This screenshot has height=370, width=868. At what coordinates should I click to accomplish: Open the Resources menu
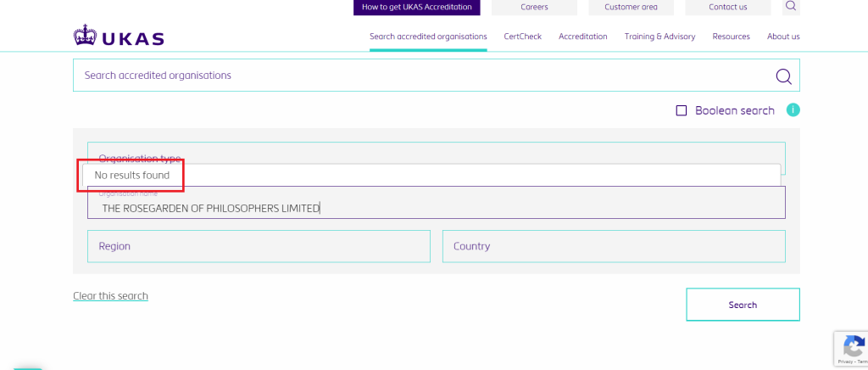(x=731, y=36)
